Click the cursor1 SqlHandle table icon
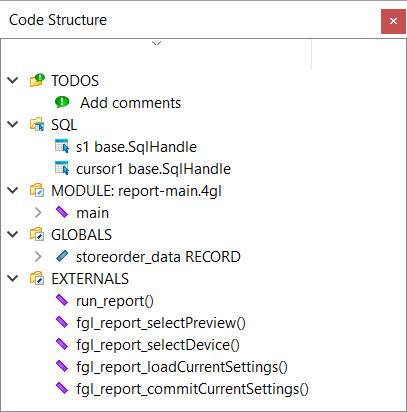This screenshot has height=412, width=407. 62,168
